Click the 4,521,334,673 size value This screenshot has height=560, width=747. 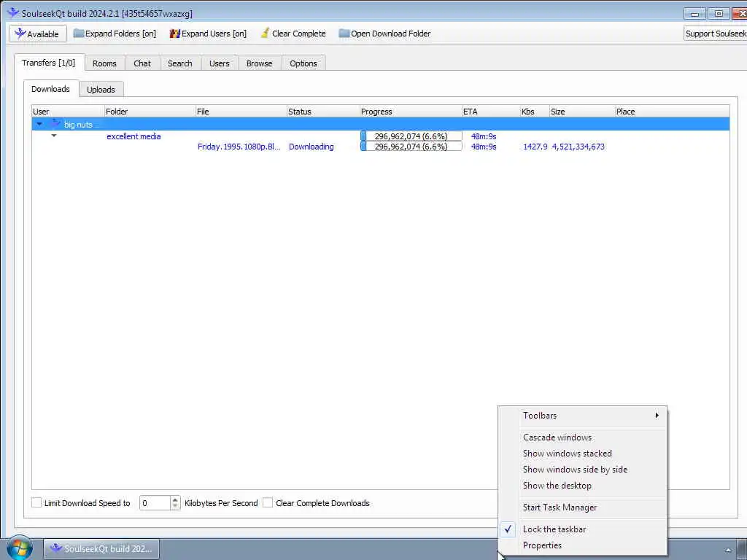point(578,147)
